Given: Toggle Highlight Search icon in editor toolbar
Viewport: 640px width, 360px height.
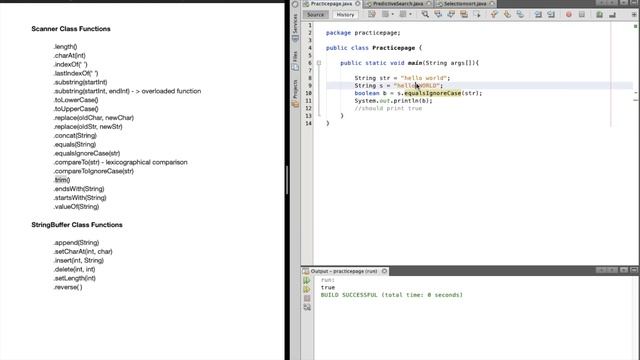Looking at the screenshot, I should [x=464, y=15].
